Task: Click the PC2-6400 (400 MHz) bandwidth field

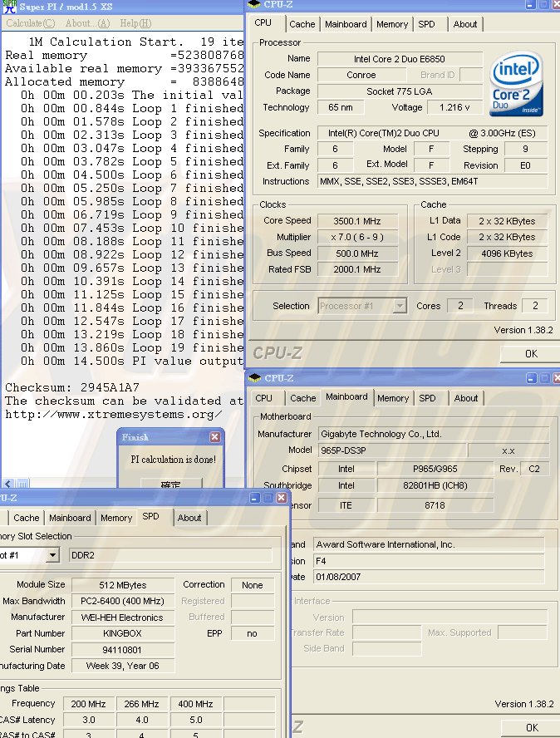Action: [x=123, y=601]
